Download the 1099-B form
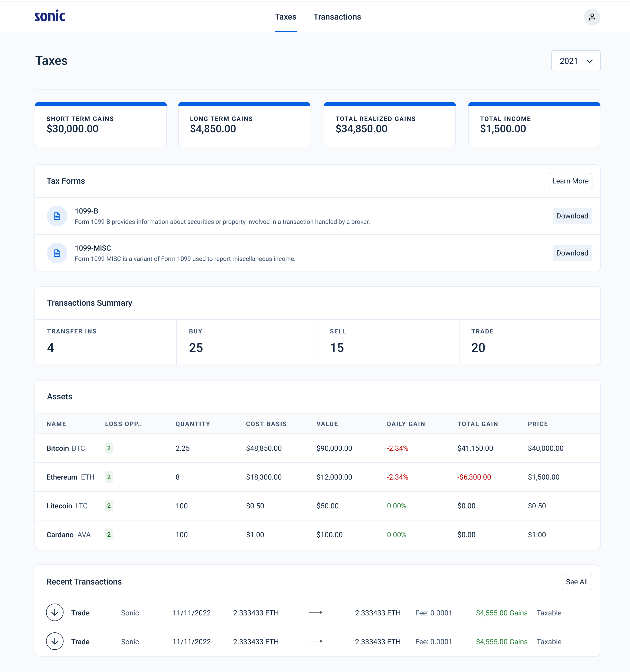 [572, 216]
